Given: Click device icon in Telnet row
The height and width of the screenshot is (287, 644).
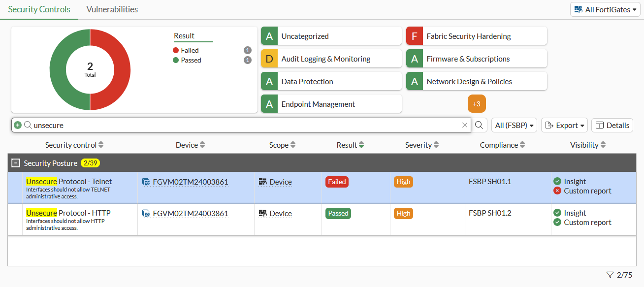Looking at the screenshot, I should [146, 182].
